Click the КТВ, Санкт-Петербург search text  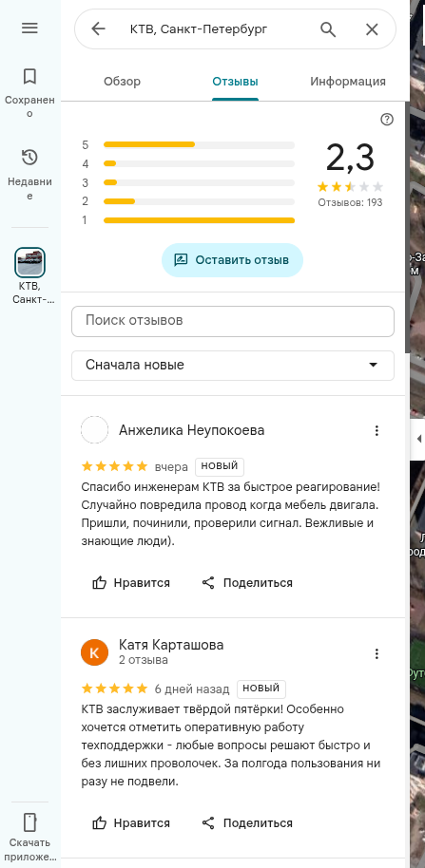tap(199, 29)
